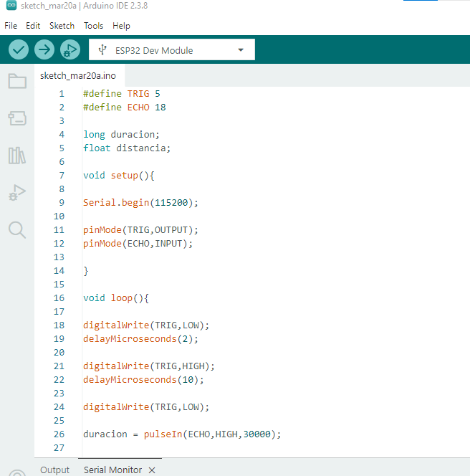470x476 pixels.
Task: Open the File menu
Action: coord(11,26)
